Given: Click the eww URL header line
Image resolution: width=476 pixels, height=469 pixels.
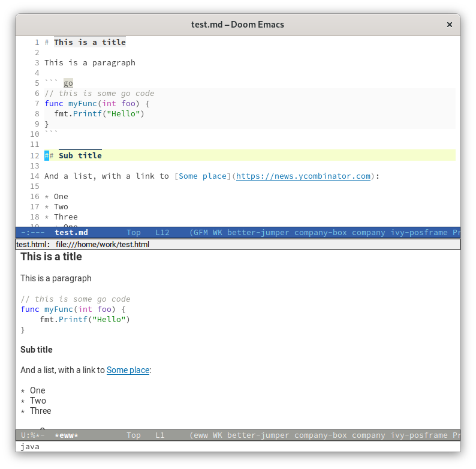Looking at the screenshot, I should point(238,245).
